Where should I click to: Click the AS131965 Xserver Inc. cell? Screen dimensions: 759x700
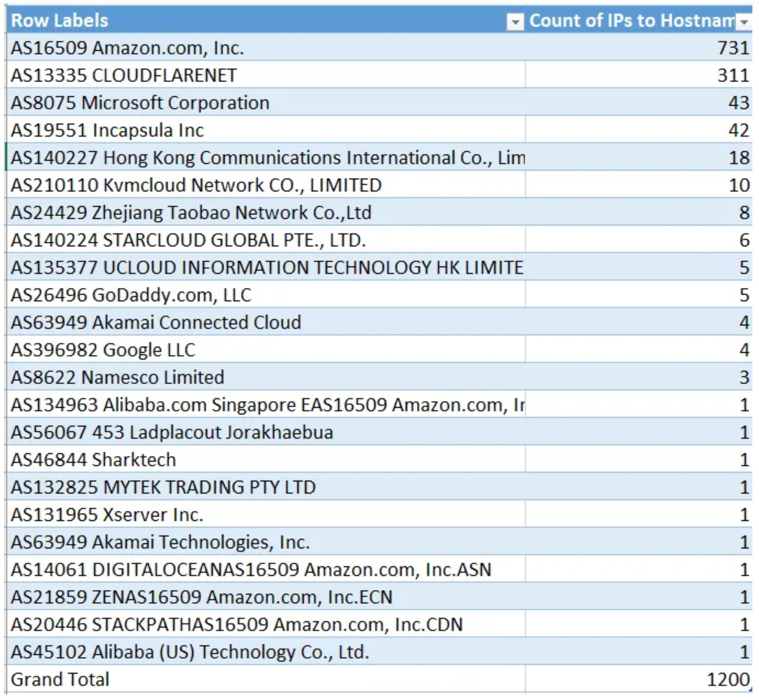pos(107,515)
